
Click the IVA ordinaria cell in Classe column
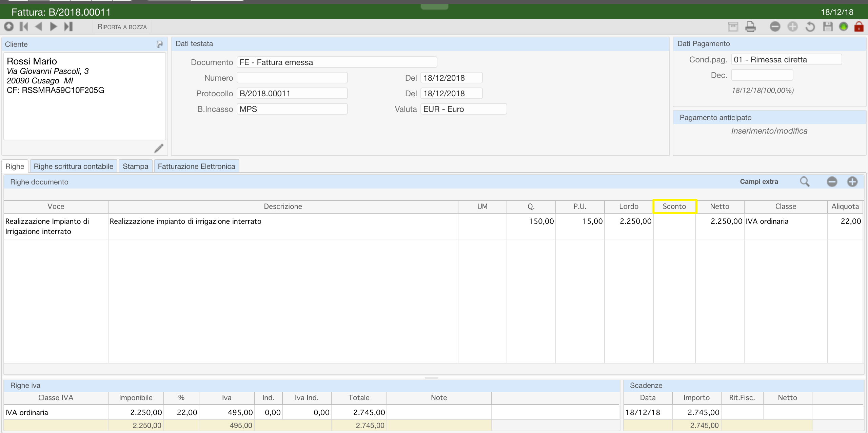(x=786, y=226)
